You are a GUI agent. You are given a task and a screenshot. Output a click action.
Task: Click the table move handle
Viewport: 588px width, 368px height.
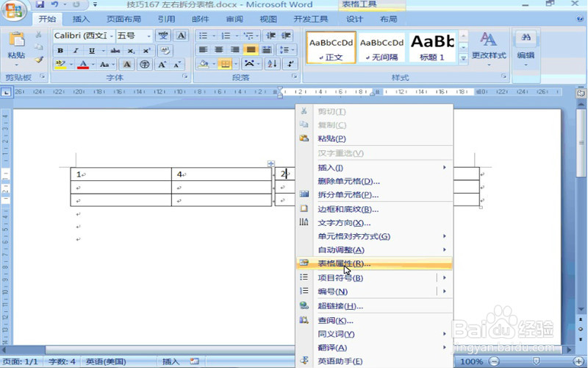[271, 163]
